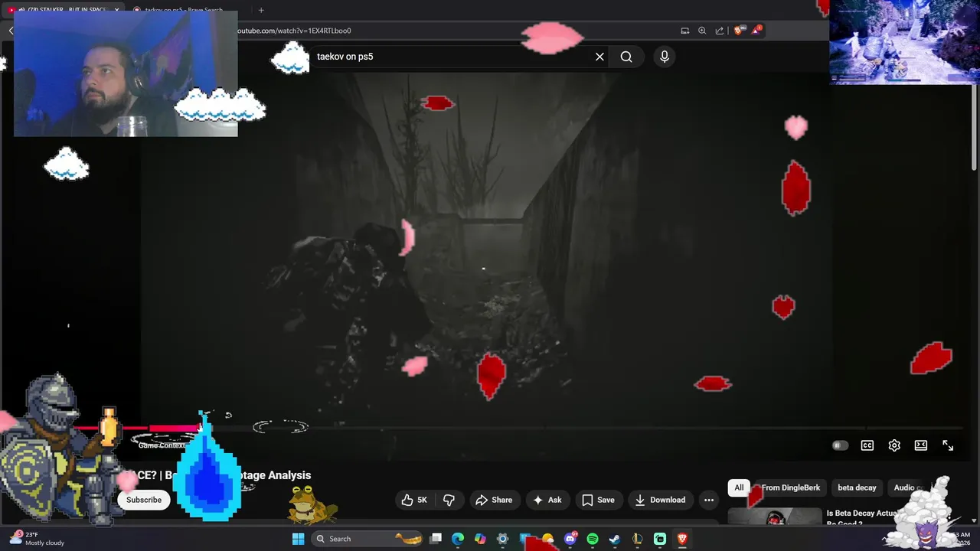Subscribe to the channel
The width and height of the screenshot is (980, 551).
144,500
